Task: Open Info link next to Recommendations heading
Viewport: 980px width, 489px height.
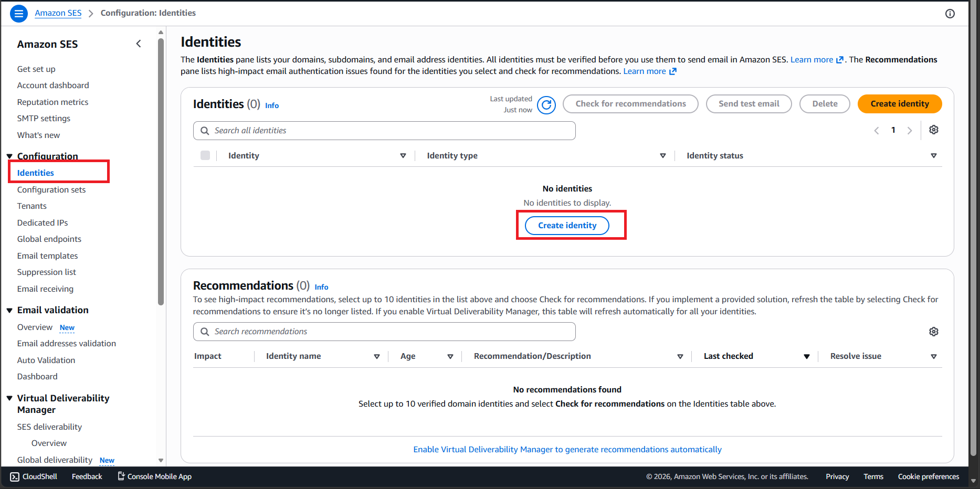Action: [321, 287]
